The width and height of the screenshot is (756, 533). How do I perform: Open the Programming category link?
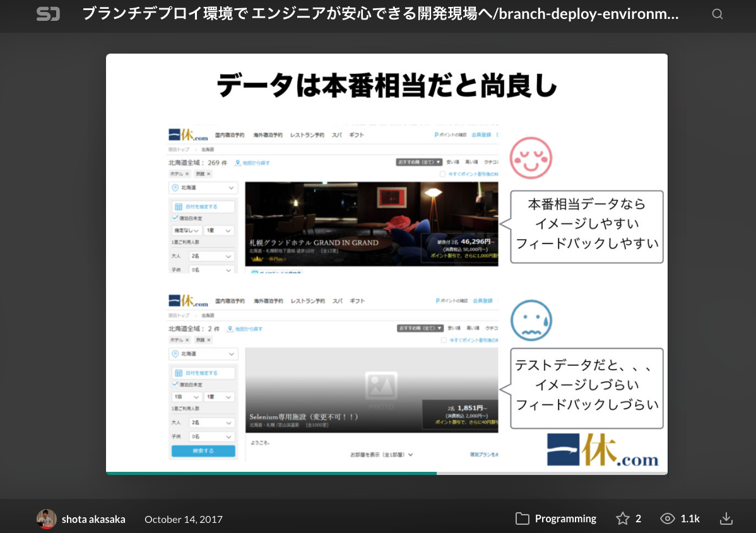click(565, 518)
